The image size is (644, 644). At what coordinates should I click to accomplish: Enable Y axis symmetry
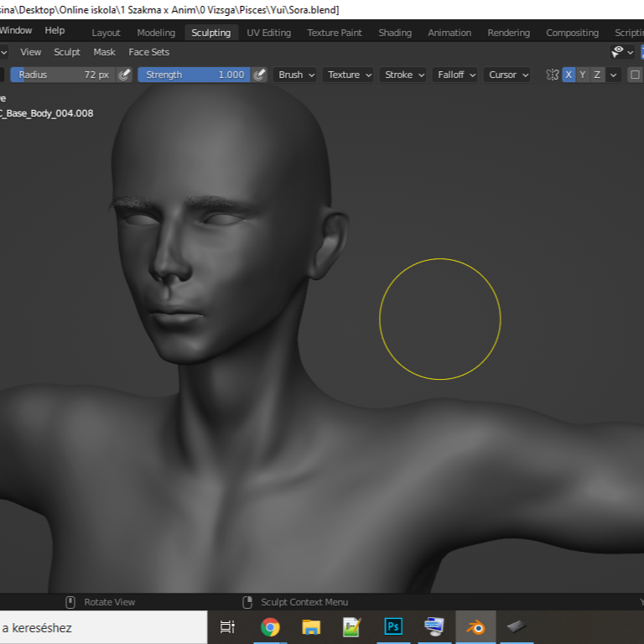coord(583,75)
